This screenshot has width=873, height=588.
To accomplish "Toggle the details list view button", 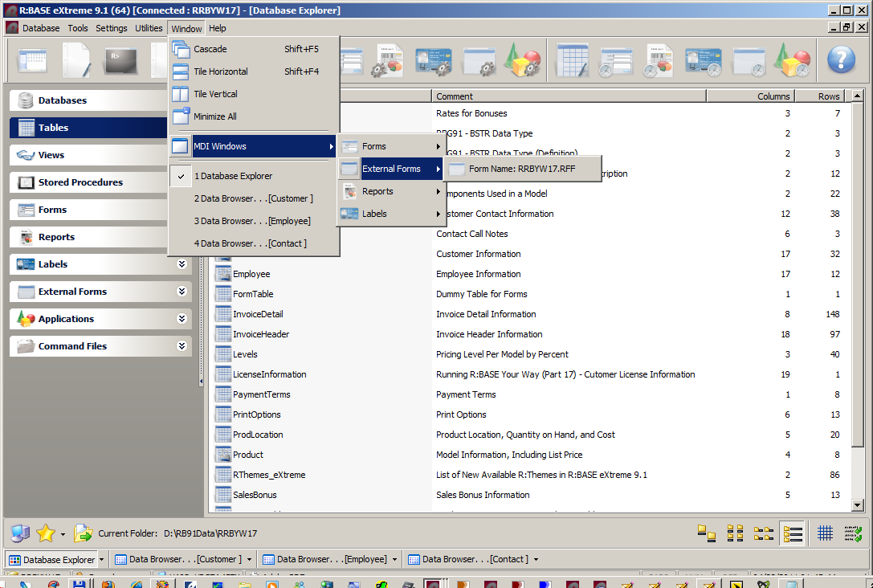I will coord(793,533).
